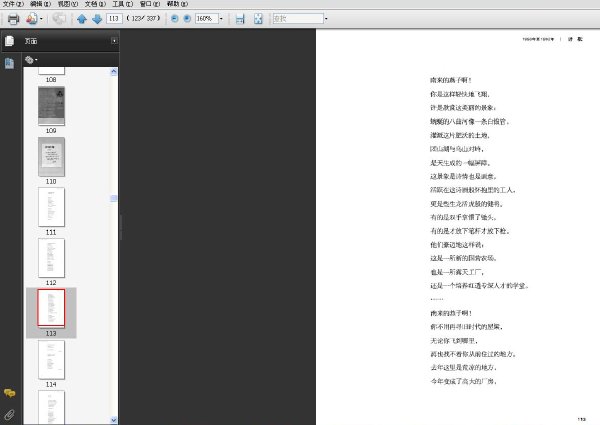Select the thumbnail below page 114

51,407
